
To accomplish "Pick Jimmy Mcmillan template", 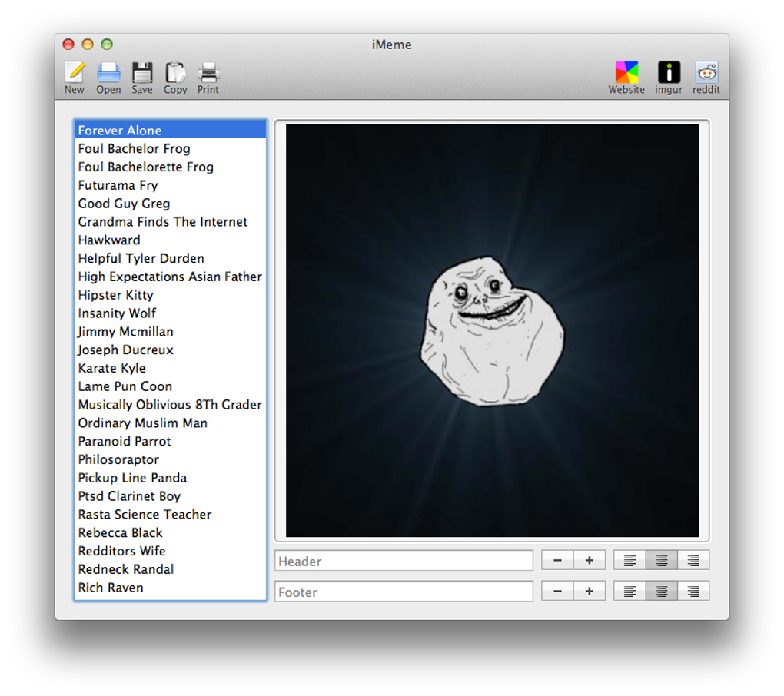I will [x=171, y=331].
